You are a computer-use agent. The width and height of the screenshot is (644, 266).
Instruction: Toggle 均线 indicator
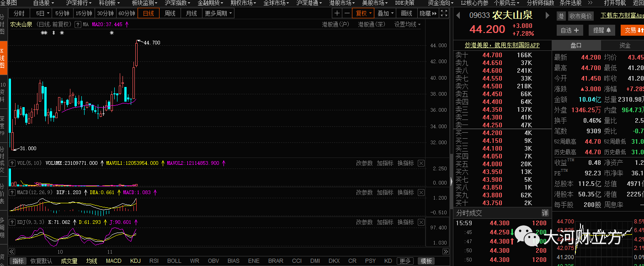coord(92,261)
